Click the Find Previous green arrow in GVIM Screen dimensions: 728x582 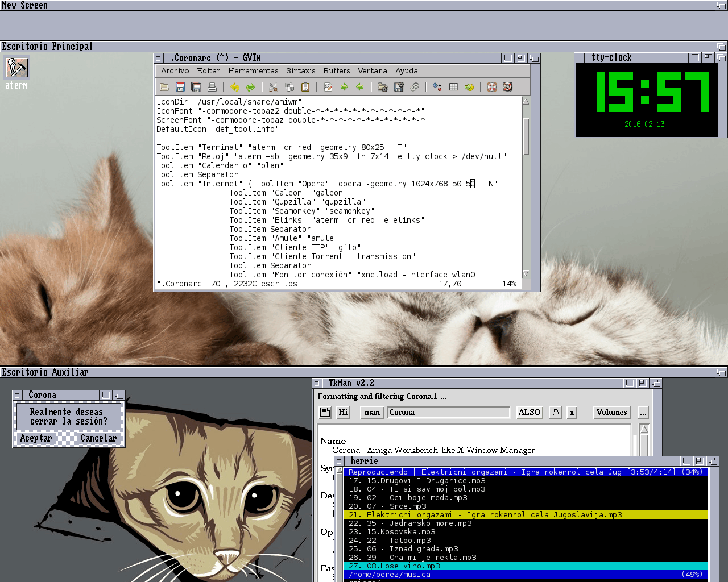tap(360, 87)
